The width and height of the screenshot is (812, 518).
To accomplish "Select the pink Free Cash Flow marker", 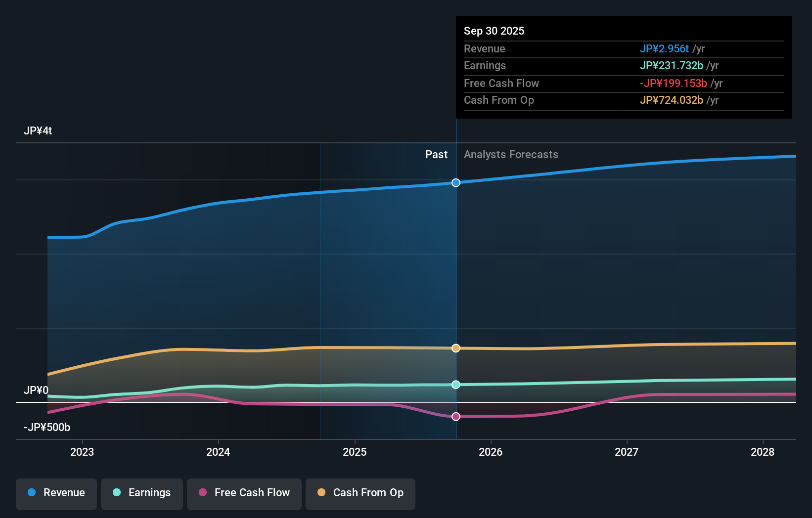I will click(x=455, y=417).
